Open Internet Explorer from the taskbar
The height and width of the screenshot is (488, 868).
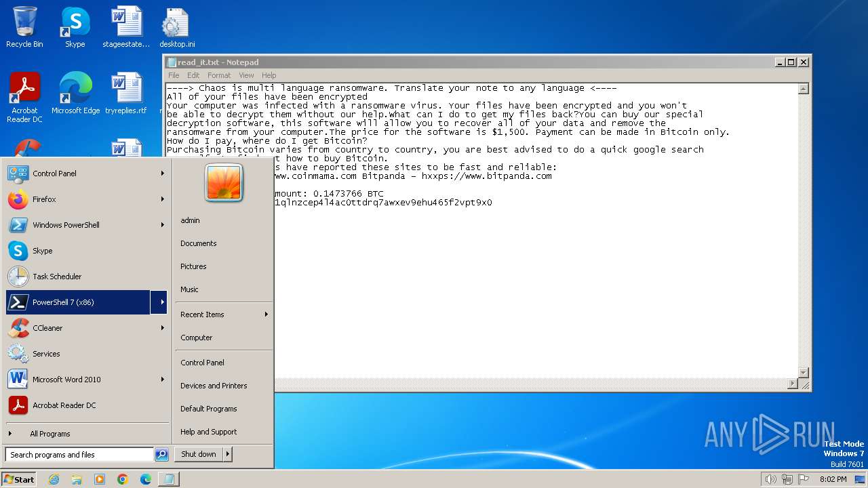coord(54,479)
